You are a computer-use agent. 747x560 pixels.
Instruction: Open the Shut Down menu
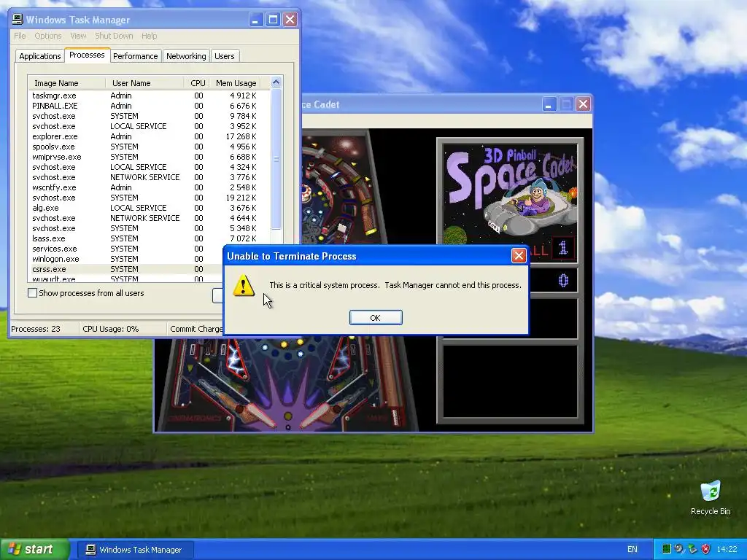tap(114, 36)
